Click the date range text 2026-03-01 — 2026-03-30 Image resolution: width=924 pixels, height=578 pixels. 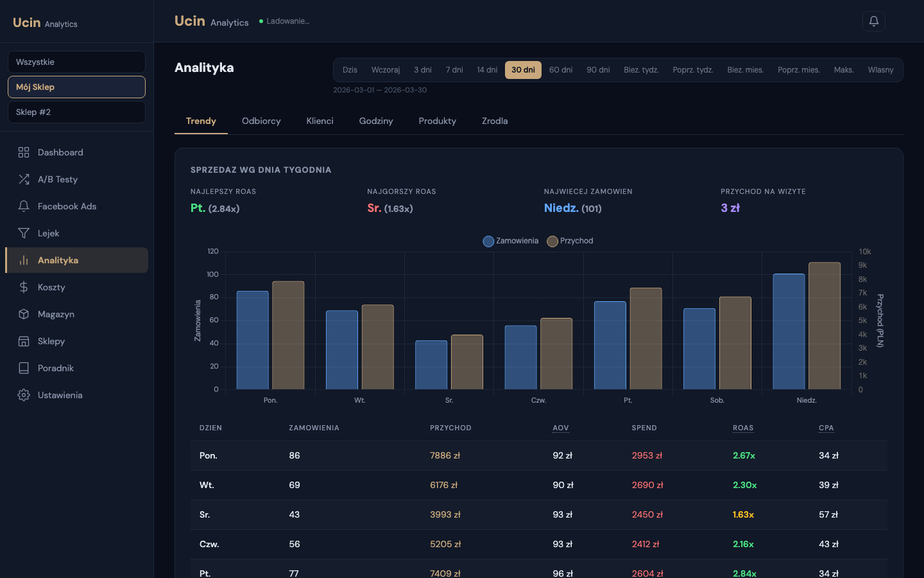[380, 90]
